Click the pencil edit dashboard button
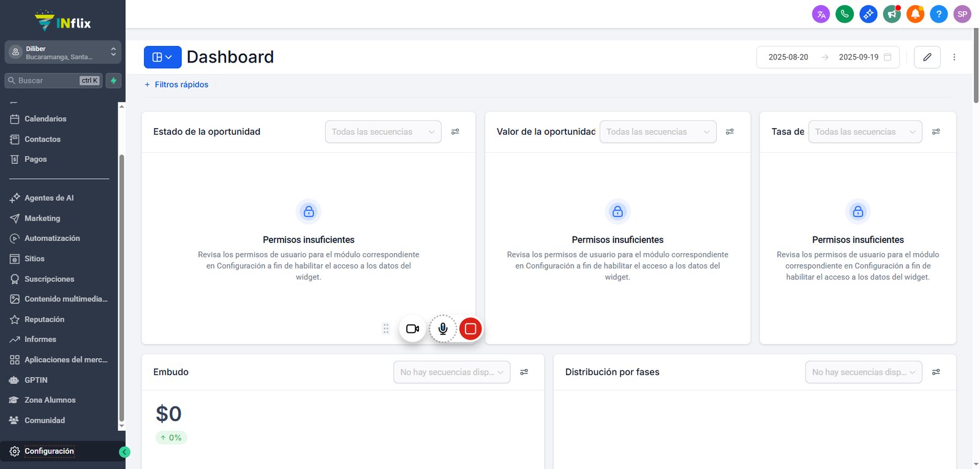Viewport: 980px width, 469px height. click(x=927, y=57)
